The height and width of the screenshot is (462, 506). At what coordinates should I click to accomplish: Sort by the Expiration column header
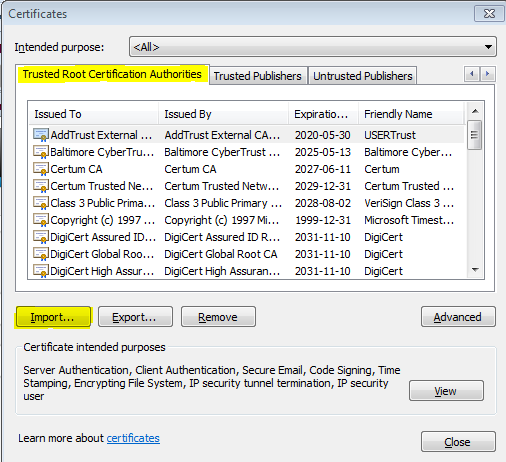(323, 114)
